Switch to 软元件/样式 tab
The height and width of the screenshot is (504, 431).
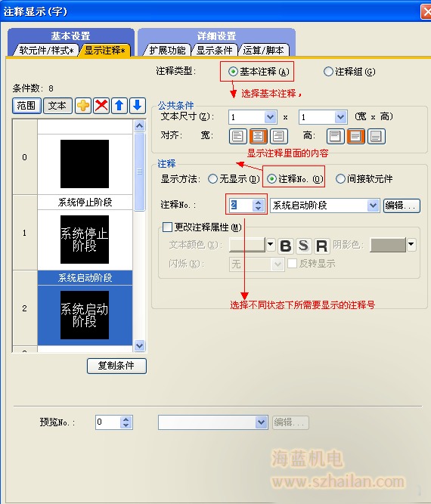pos(46,50)
